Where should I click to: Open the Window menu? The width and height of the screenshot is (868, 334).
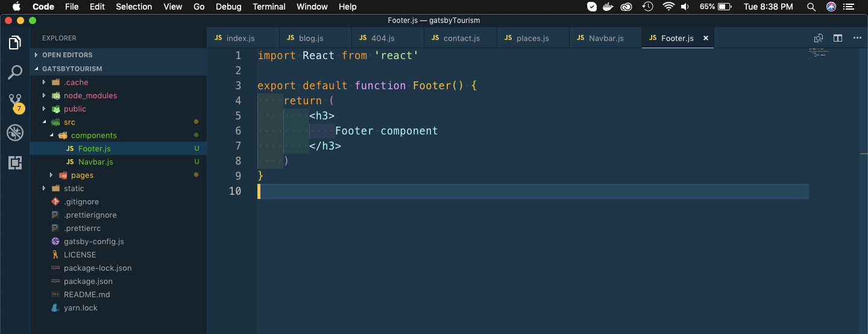(312, 7)
